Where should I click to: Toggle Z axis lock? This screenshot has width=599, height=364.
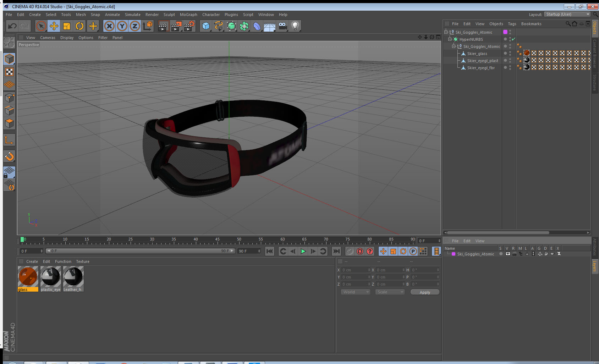tap(135, 26)
